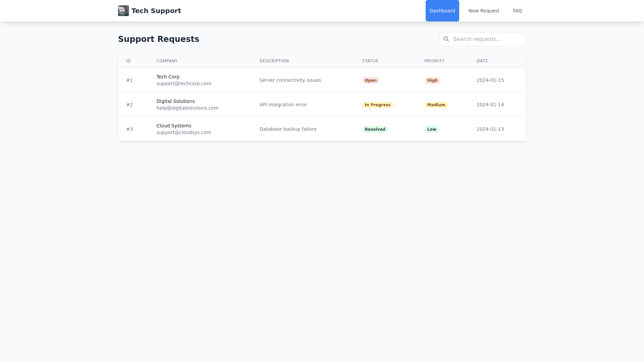Select the Open status badge
The image size is (644, 362).
coord(370,80)
